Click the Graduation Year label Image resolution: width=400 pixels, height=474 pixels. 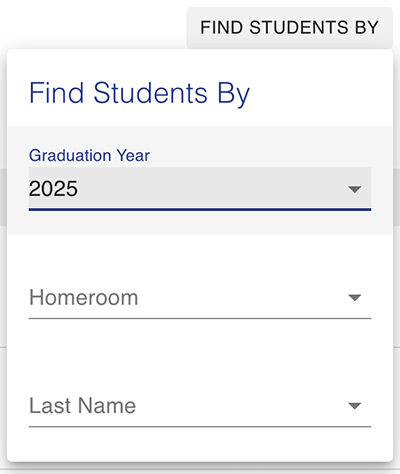89,155
